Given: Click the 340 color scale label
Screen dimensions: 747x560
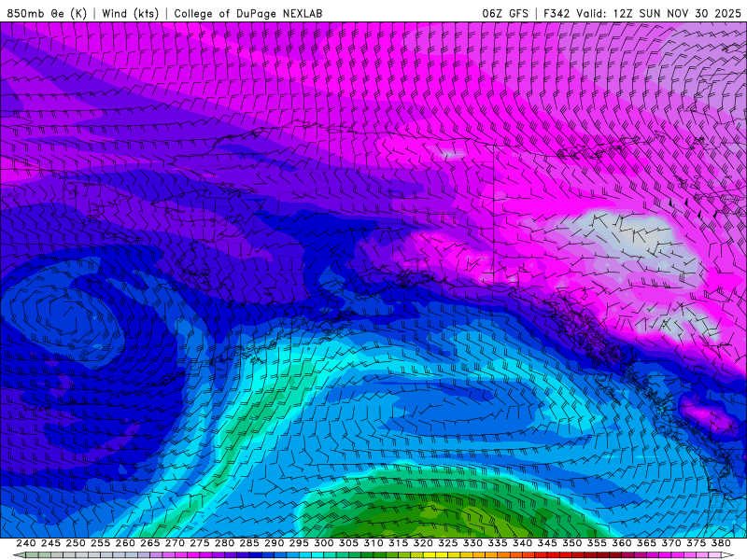Looking at the screenshot, I should (x=522, y=543).
